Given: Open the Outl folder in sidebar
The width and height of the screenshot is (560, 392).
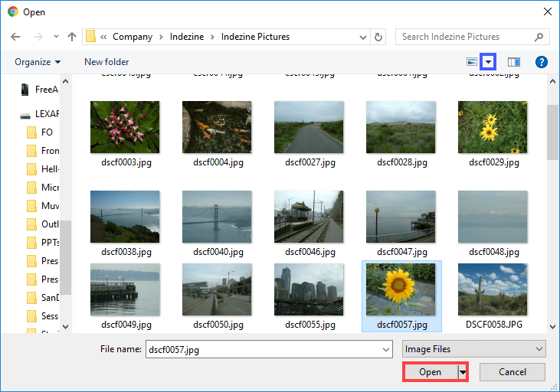Looking at the screenshot, I should 43,224.
